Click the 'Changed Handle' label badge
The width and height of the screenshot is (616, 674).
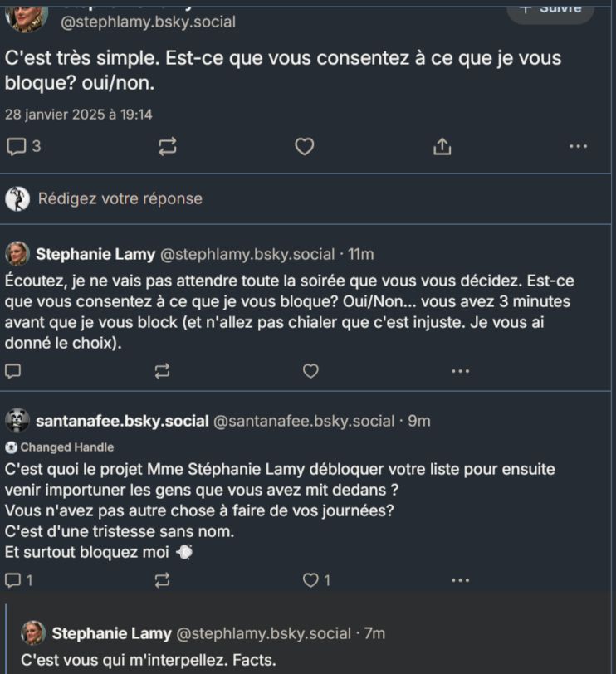66,447
